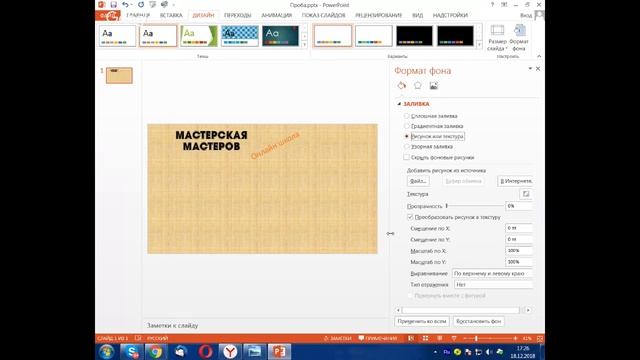The width and height of the screenshot is (640, 360).
Task: Open Google Chrome from the taskbar
Action: pyautogui.click(x=155, y=351)
